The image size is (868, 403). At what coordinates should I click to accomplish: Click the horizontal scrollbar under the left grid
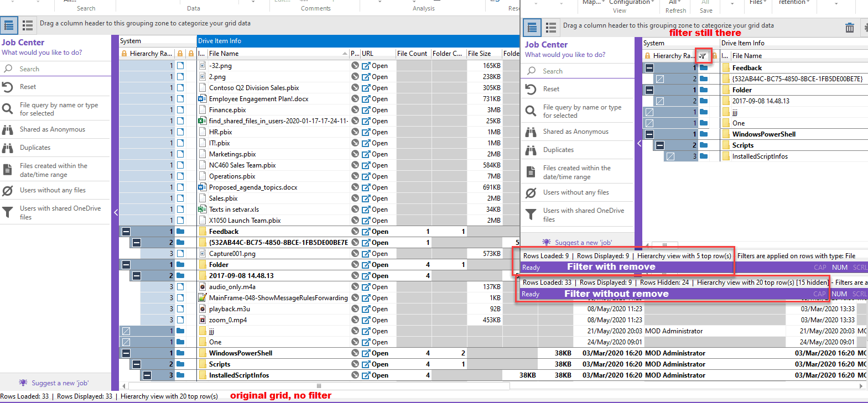coord(319,386)
